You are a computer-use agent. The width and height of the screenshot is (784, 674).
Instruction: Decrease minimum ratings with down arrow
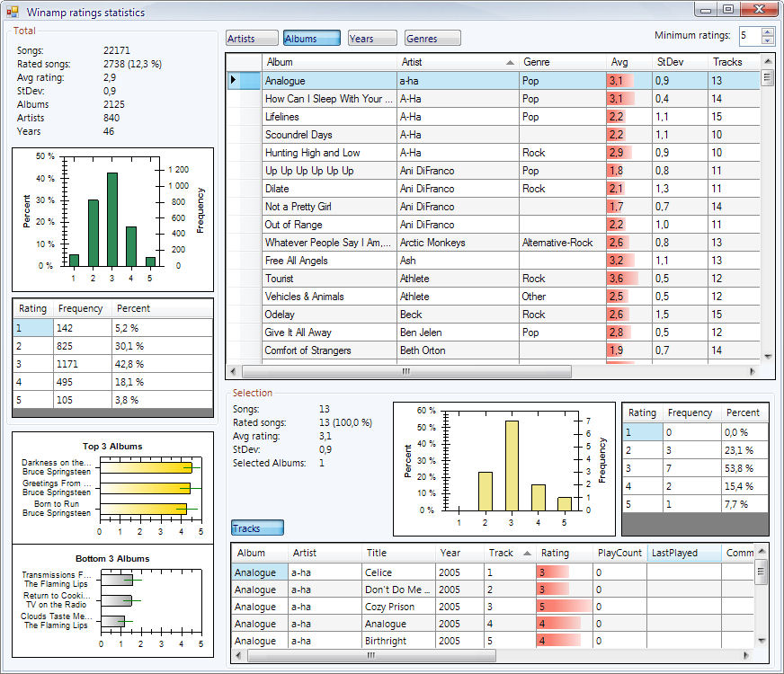pyautogui.click(x=768, y=40)
